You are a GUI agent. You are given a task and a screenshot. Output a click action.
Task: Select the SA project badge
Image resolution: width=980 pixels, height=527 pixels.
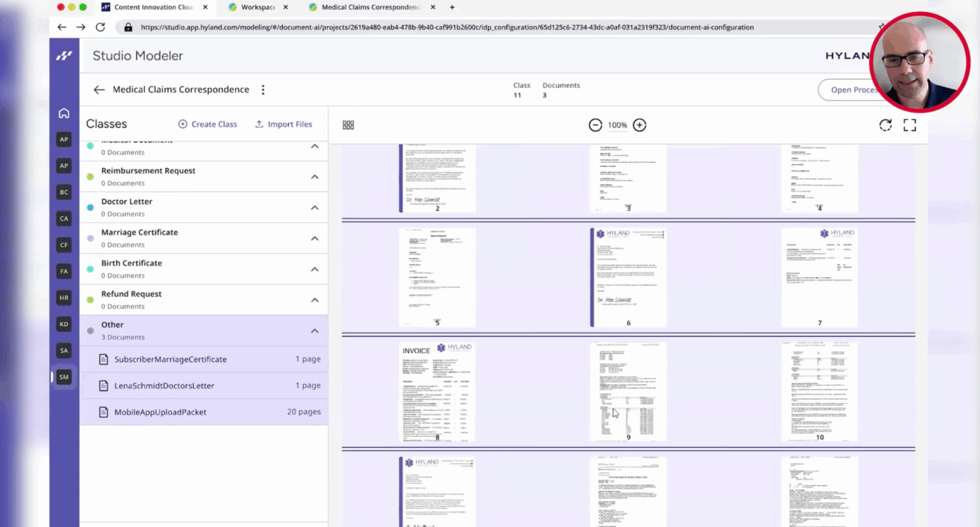coord(64,350)
